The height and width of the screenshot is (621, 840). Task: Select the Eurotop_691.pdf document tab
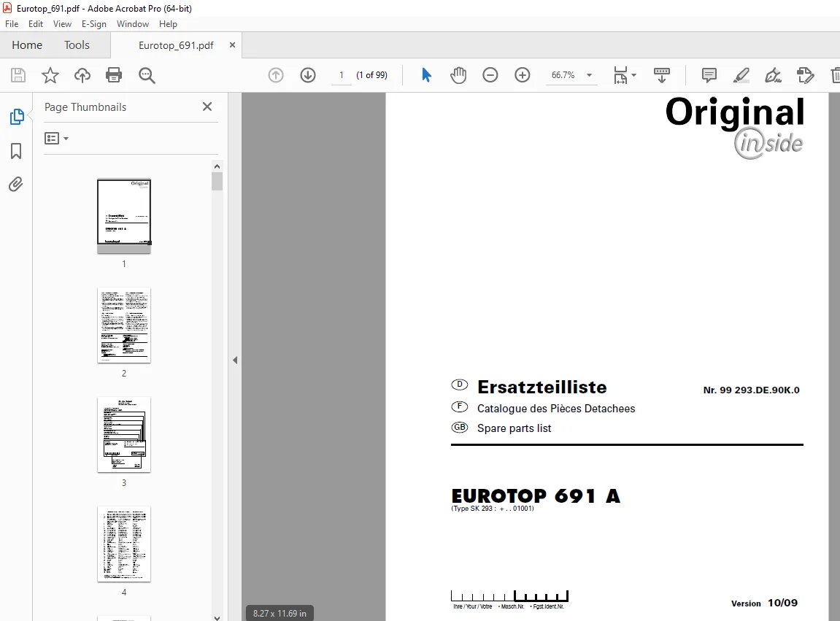click(x=176, y=45)
